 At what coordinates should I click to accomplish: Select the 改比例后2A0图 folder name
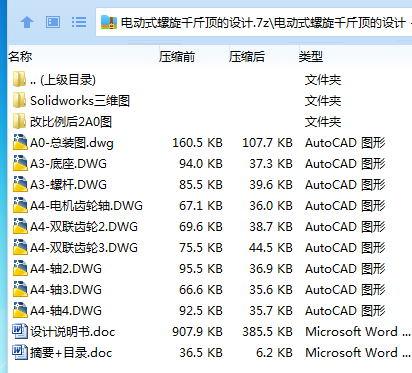[x=71, y=122]
